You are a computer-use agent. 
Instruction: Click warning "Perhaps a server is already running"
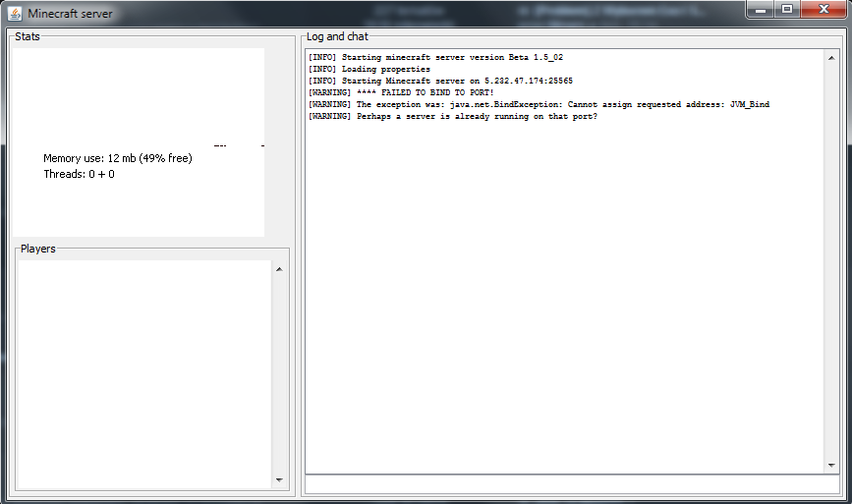click(453, 117)
